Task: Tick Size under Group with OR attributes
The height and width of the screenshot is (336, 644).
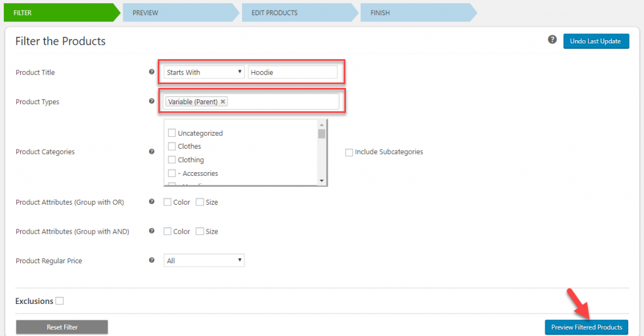Action: (199, 202)
